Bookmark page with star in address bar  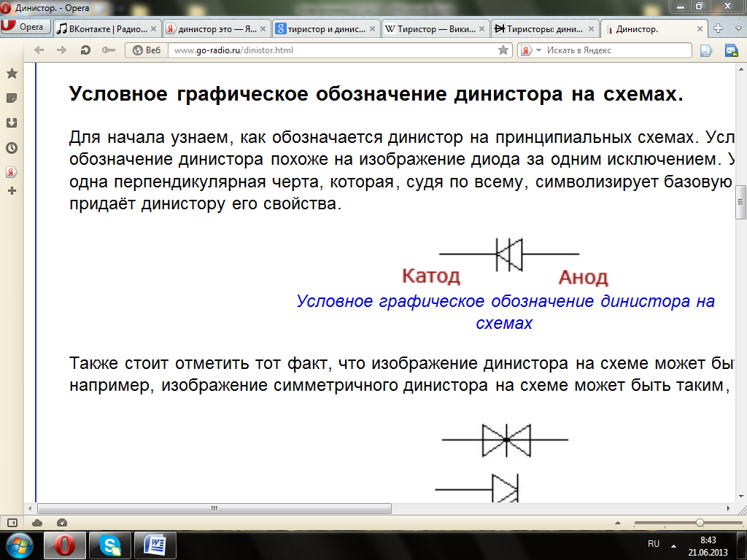coord(503,50)
